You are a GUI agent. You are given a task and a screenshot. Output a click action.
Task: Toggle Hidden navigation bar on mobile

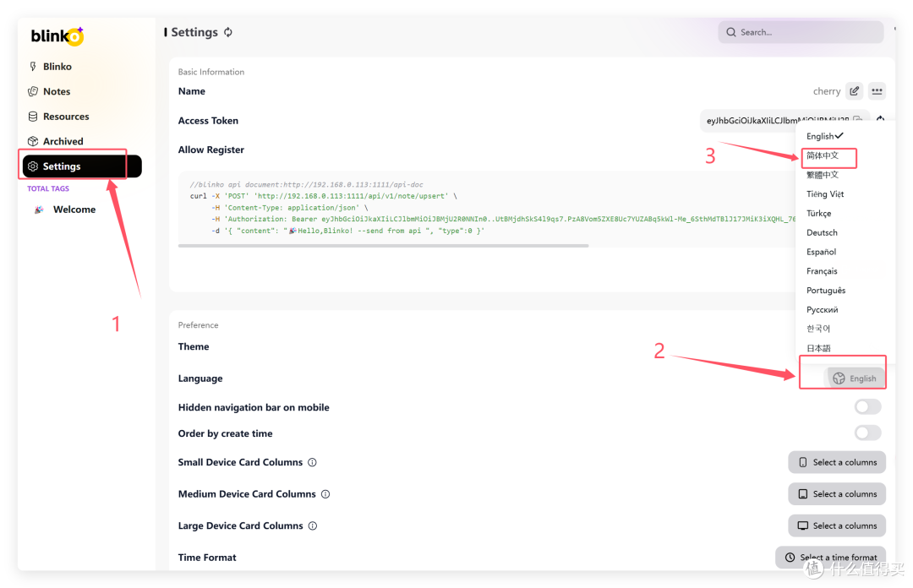867,407
